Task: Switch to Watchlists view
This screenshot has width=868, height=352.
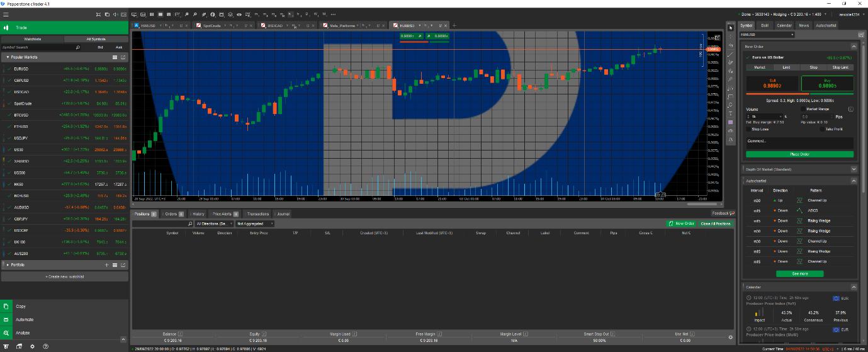Action: pyautogui.click(x=33, y=39)
